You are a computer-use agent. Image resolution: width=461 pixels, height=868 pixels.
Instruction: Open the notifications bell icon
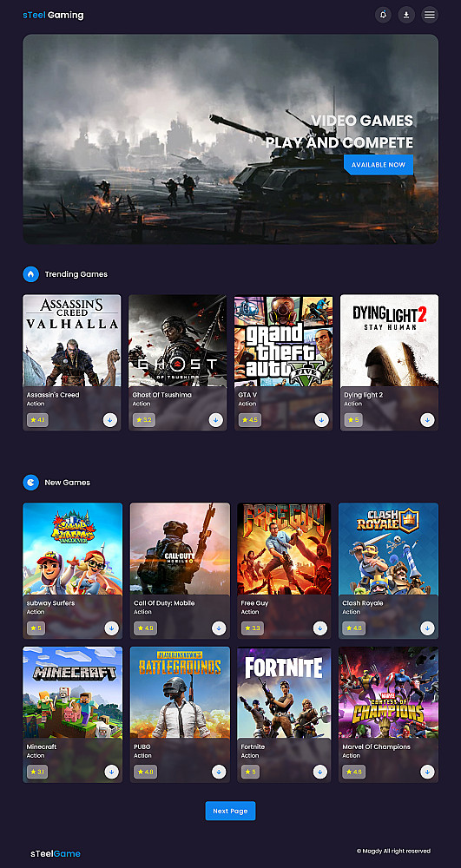coord(383,15)
